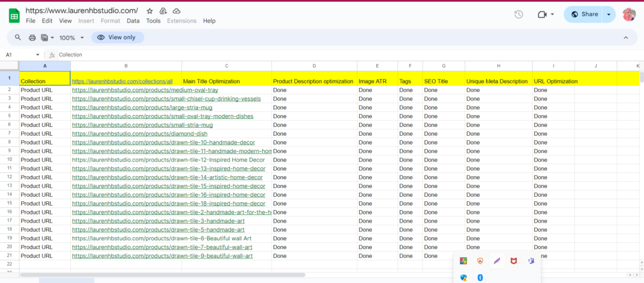Viewport: 644px width, 283px height.
Task: Open the medium-oval-tray product link
Action: click(145, 90)
